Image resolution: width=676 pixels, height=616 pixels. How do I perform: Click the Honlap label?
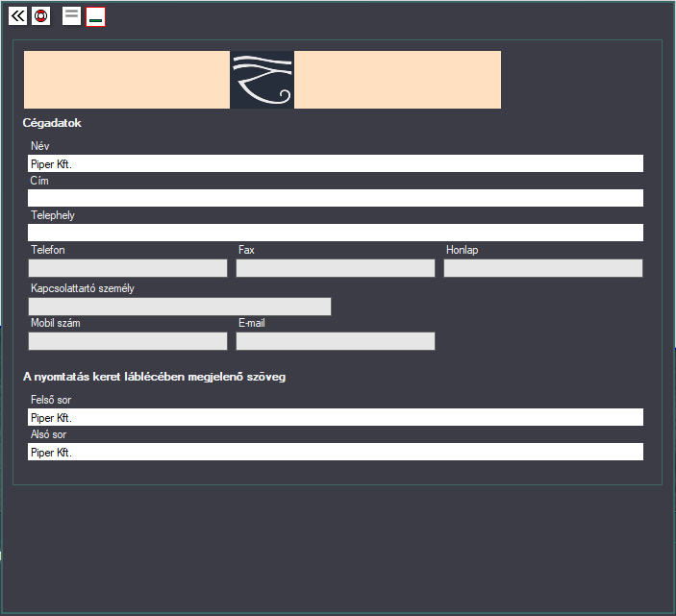pyautogui.click(x=463, y=250)
